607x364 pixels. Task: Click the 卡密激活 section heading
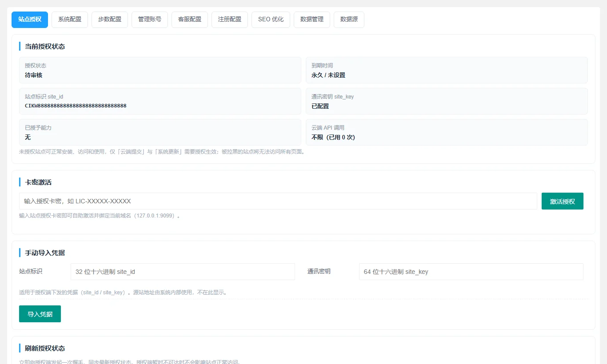[x=39, y=182]
